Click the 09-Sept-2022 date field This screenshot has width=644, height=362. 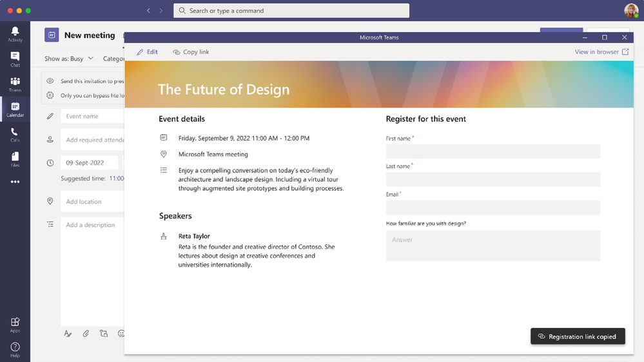pos(90,162)
